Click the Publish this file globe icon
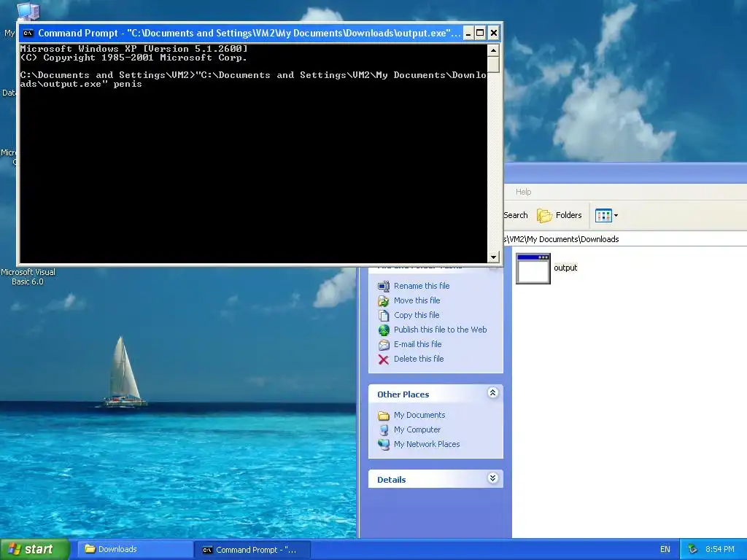This screenshot has width=747, height=560. (384, 330)
